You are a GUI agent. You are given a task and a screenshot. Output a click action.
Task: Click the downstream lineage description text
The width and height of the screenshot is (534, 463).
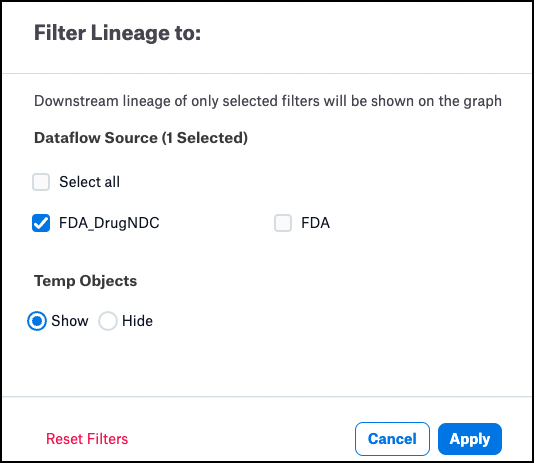(x=268, y=101)
